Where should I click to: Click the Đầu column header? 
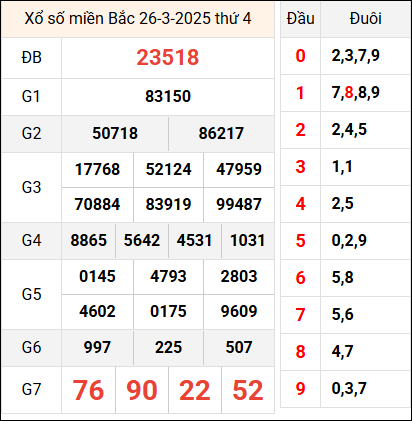tap(300, 19)
